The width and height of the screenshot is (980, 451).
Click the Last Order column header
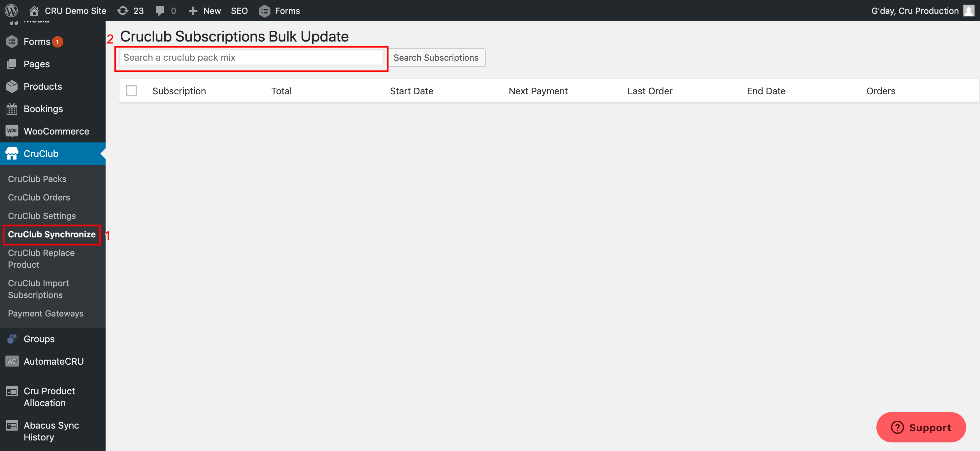tap(650, 91)
